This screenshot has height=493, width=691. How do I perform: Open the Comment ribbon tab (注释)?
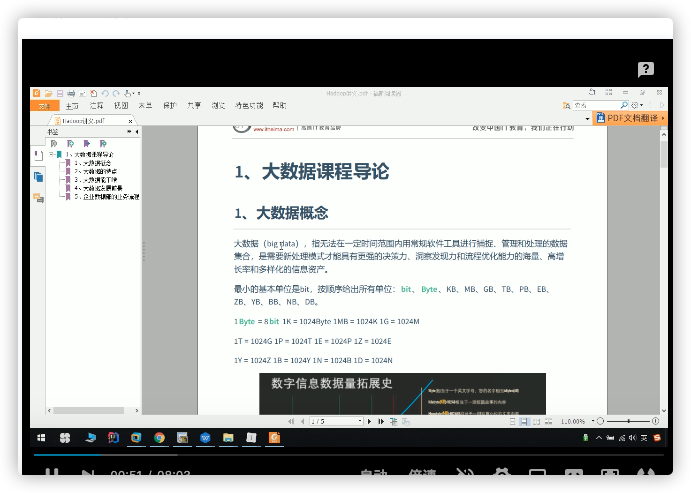[97, 106]
